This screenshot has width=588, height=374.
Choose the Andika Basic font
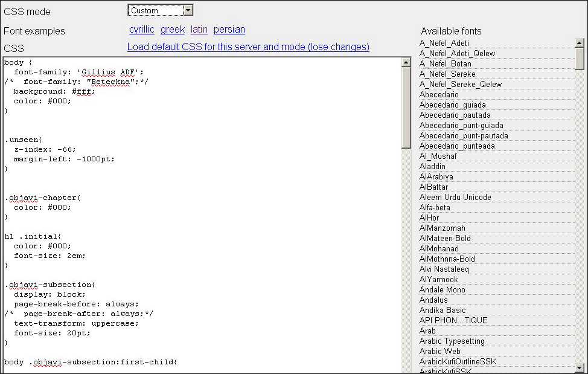443,310
